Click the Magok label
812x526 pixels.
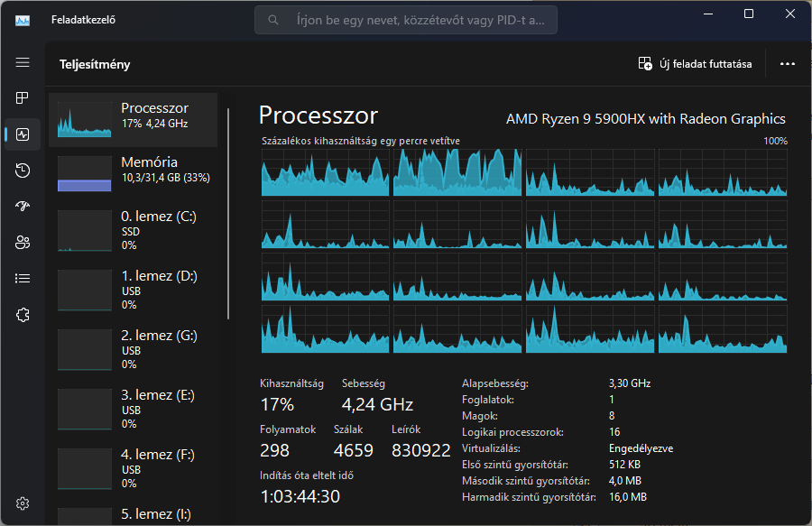(480, 416)
